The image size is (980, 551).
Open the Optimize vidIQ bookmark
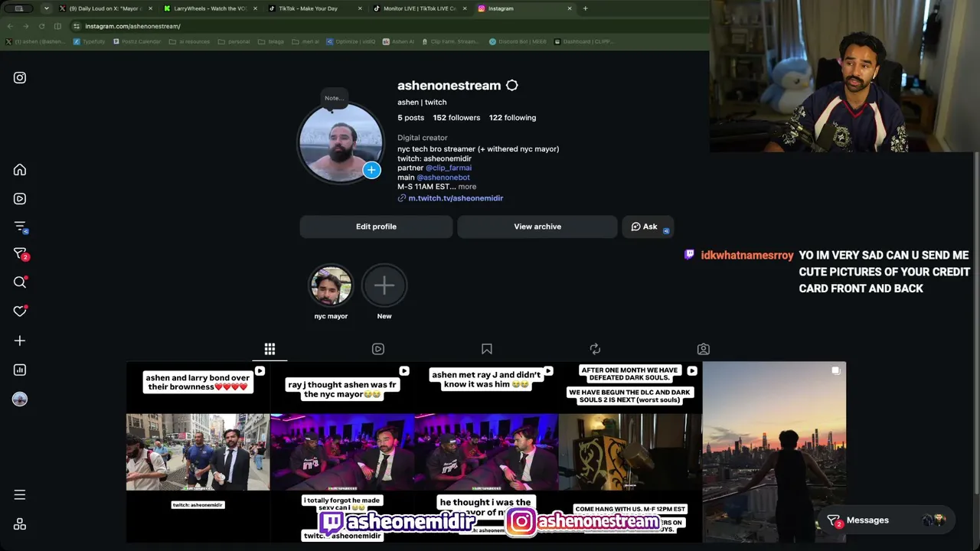(352, 41)
